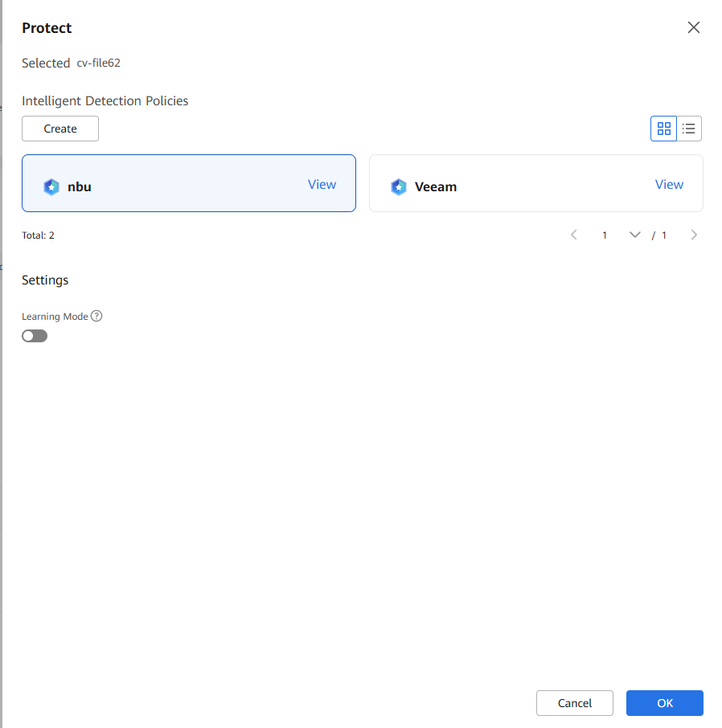Enable the Learning Mode switch

pos(35,336)
